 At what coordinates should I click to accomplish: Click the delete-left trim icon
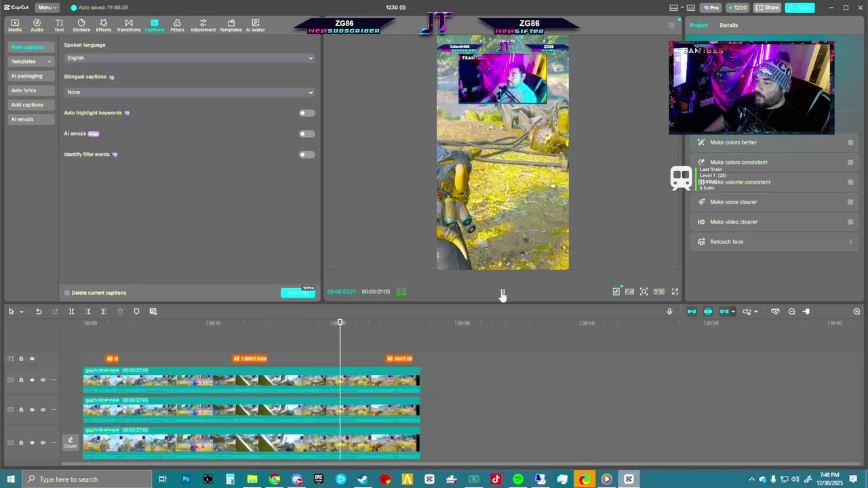tap(87, 311)
